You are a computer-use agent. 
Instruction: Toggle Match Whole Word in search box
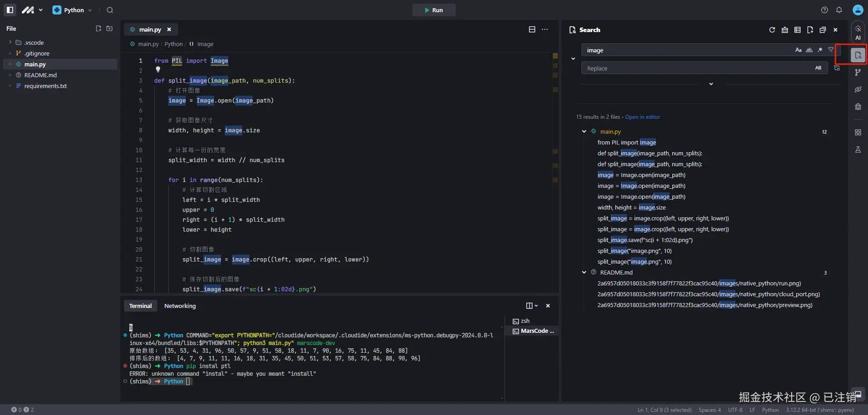click(x=809, y=50)
